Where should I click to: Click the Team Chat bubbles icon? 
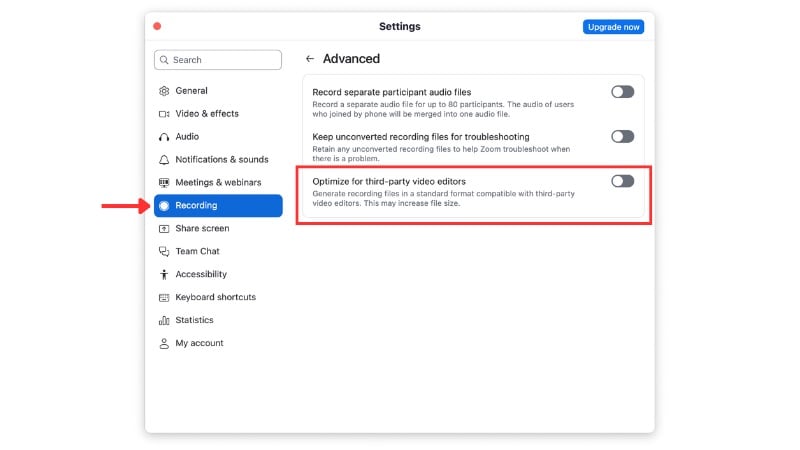tap(164, 252)
